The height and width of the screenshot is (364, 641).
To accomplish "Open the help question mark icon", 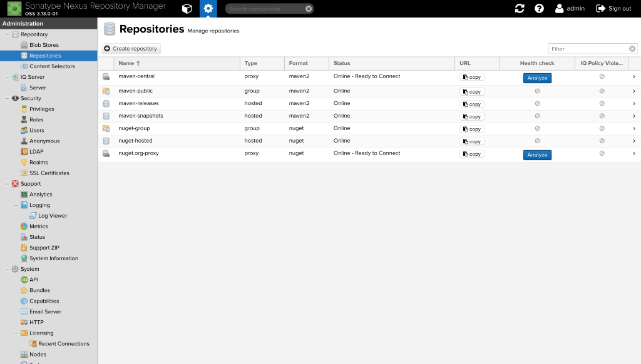I will (x=539, y=9).
